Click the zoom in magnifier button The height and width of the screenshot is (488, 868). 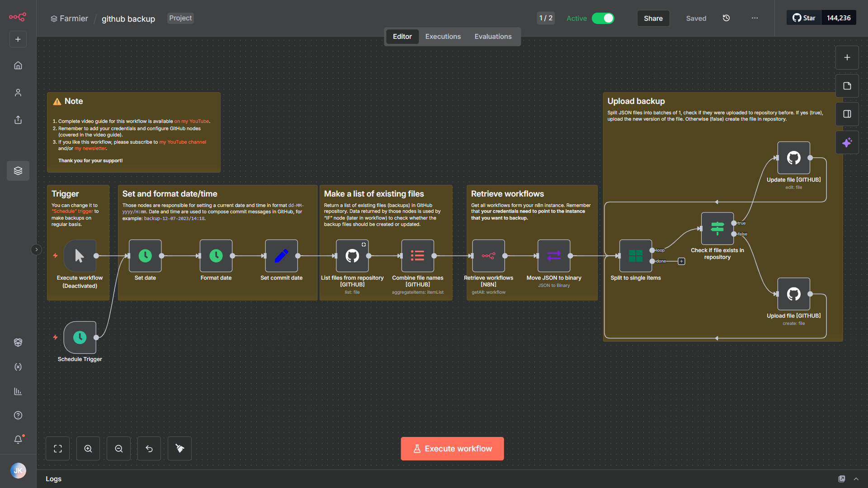88,449
